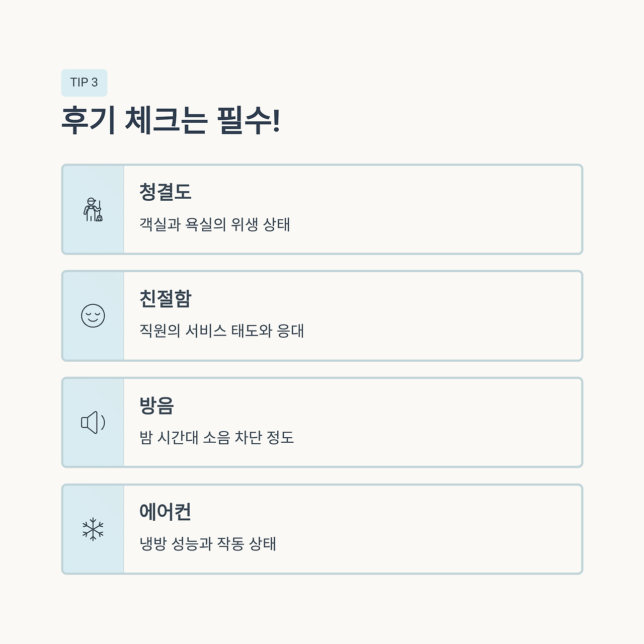Image resolution: width=644 pixels, height=644 pixels.
Task: Click the speaker sound icon
Action: point(93,423)
